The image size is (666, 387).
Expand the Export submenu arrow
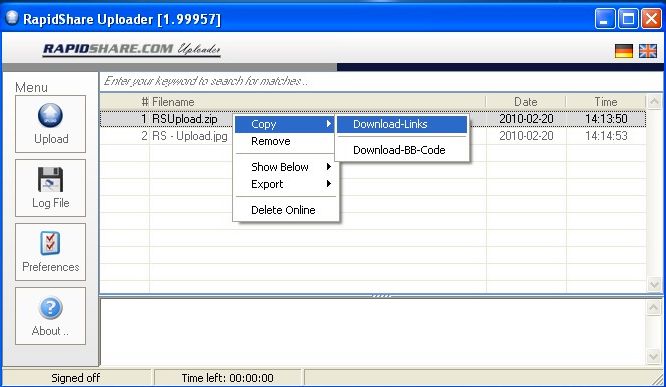(x=329, y=184)
